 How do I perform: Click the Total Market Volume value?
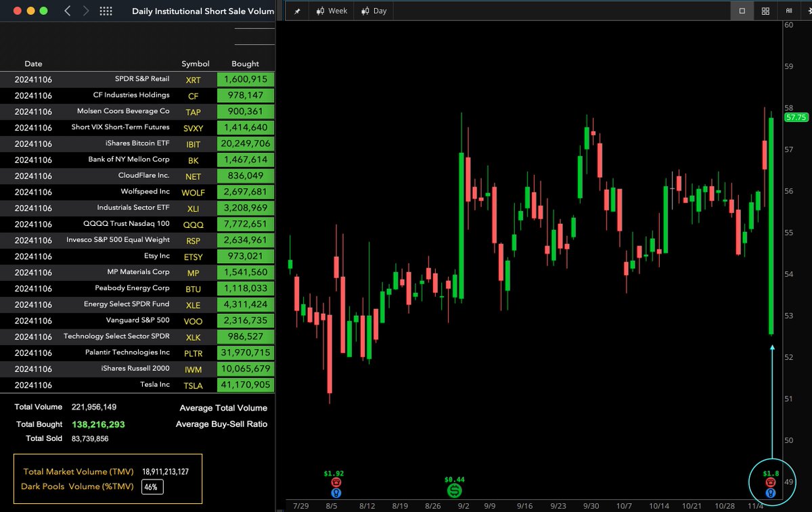click(x=165, y=471)
